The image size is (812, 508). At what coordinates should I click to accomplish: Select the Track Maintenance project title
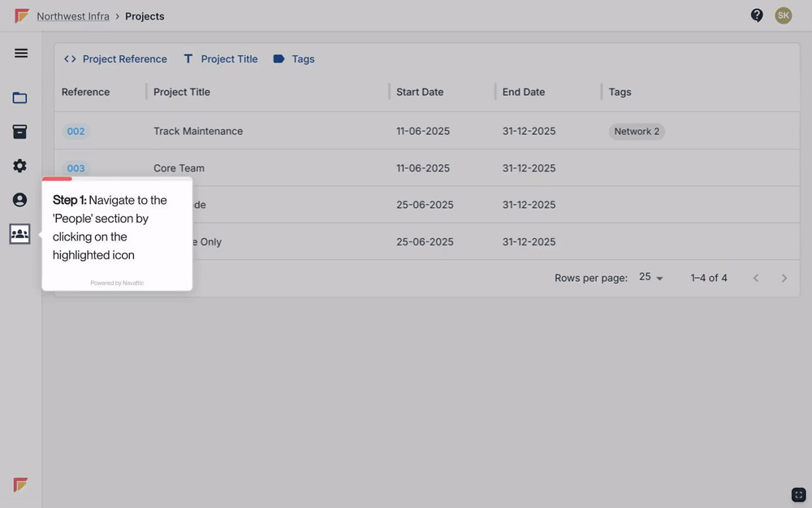coord(198,131)
